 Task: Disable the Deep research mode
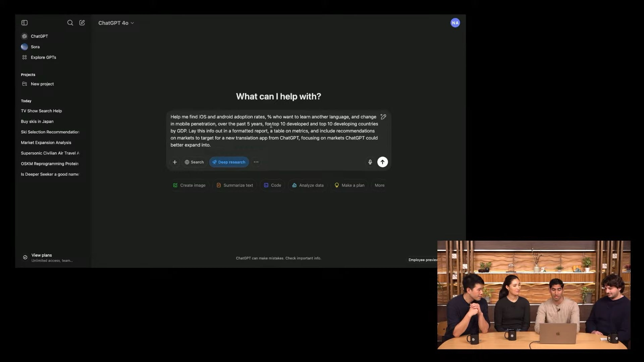pyautogui.click(x=228, y=162)
